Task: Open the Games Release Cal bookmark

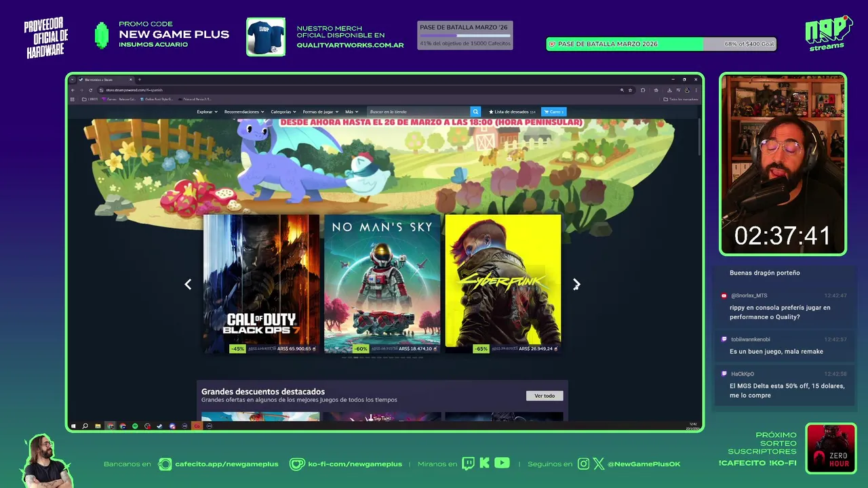Action: [119, 99]
